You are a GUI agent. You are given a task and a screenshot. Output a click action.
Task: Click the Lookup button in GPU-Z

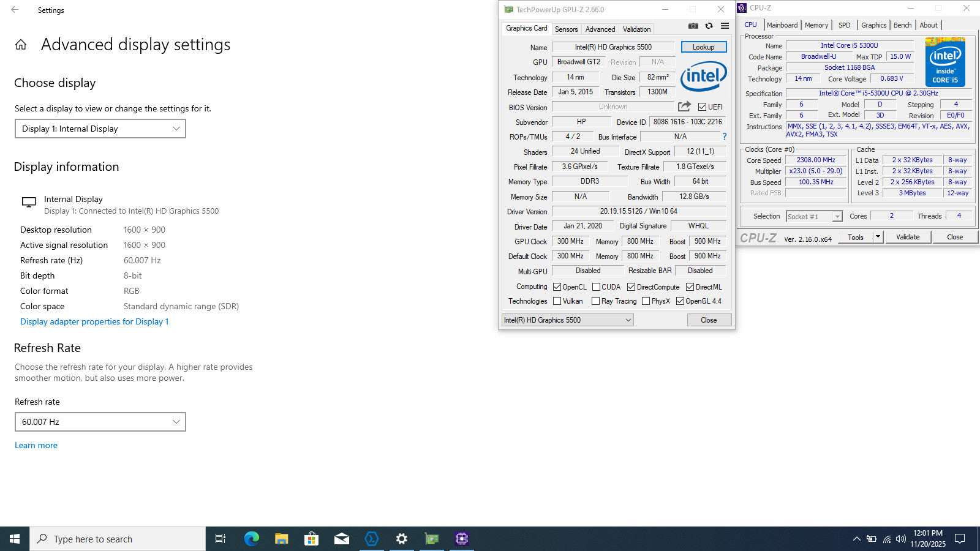703,47
